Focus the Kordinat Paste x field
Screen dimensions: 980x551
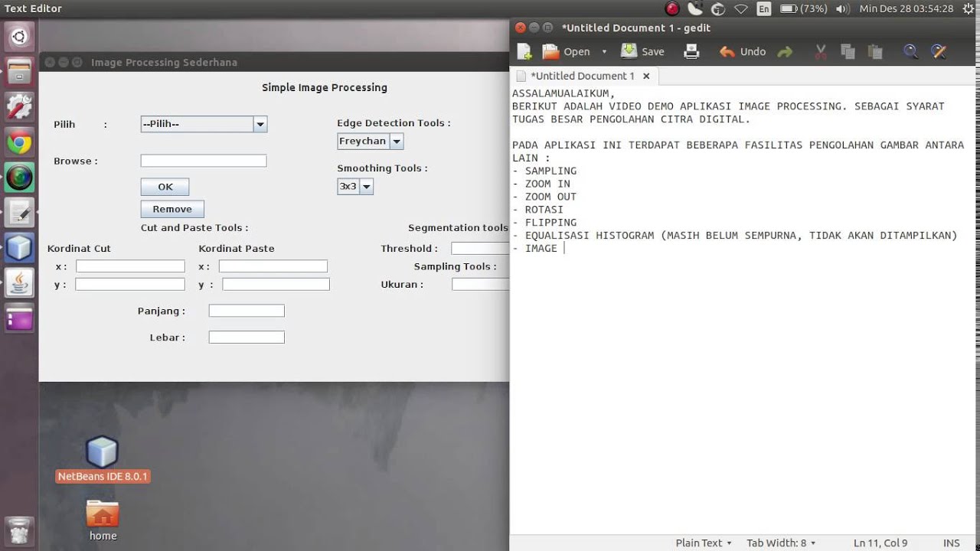click(273, 266)
